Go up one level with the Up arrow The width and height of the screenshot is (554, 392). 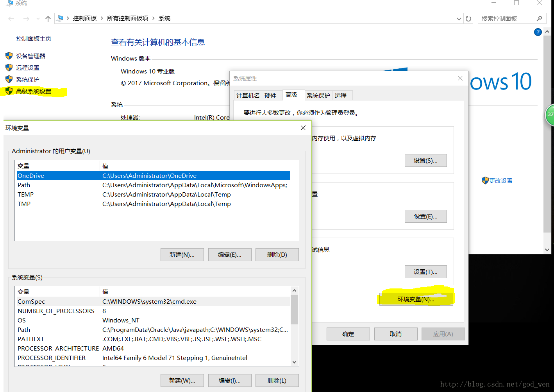coord(48,18)
